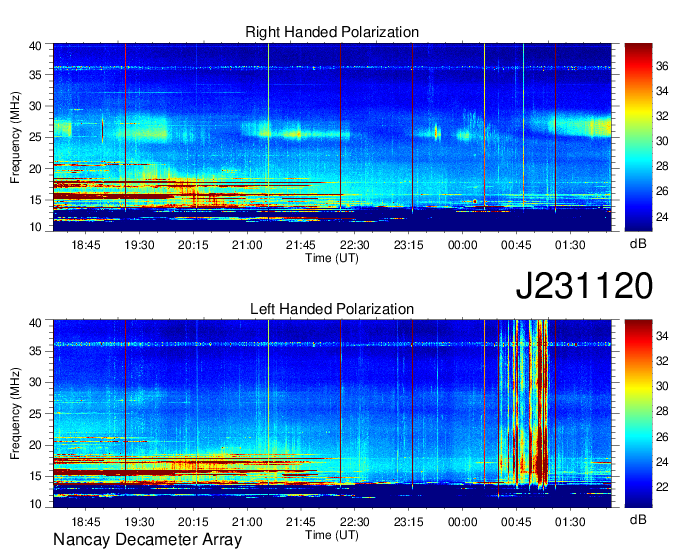Click the 20 MHz tick of Left Handed plot
Screen dimensions: 680x552
pyautogui.click(x=36, y=445)
